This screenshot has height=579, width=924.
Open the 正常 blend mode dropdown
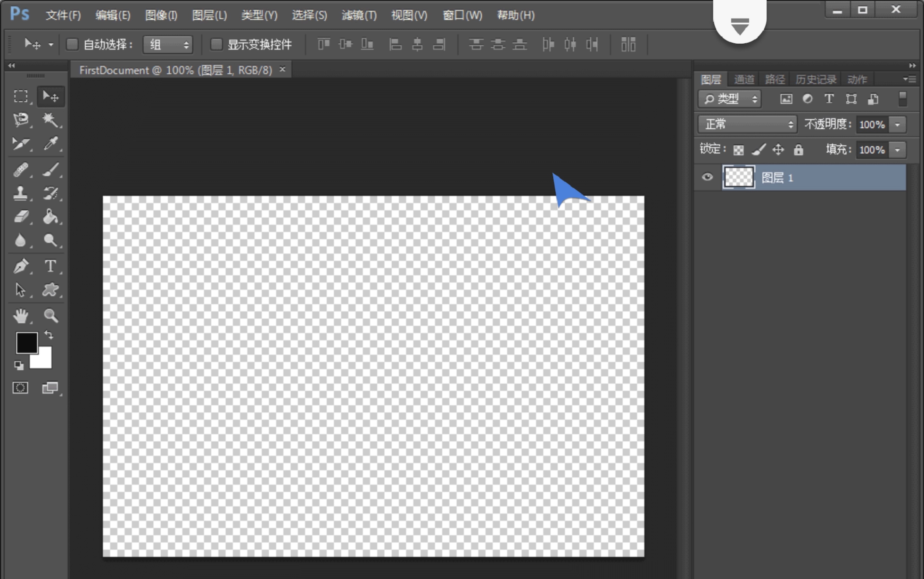[x=747, y=124]
